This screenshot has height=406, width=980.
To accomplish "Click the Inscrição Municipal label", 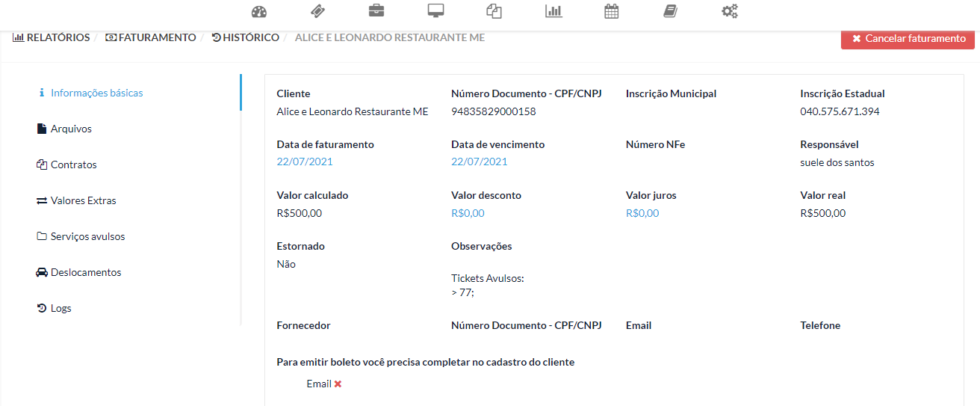I will (671, 93).
